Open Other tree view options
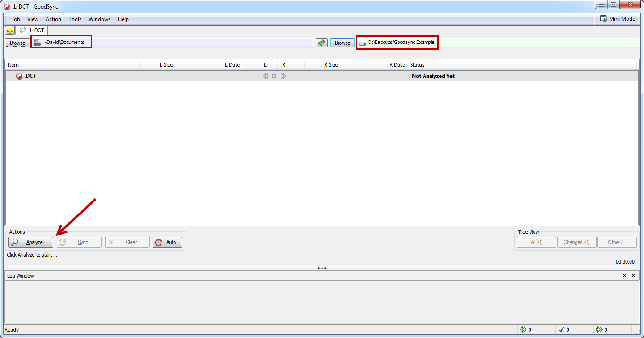The width and height of the screenshot is (644, 338). pyautogui.click(x=617, y=242)
